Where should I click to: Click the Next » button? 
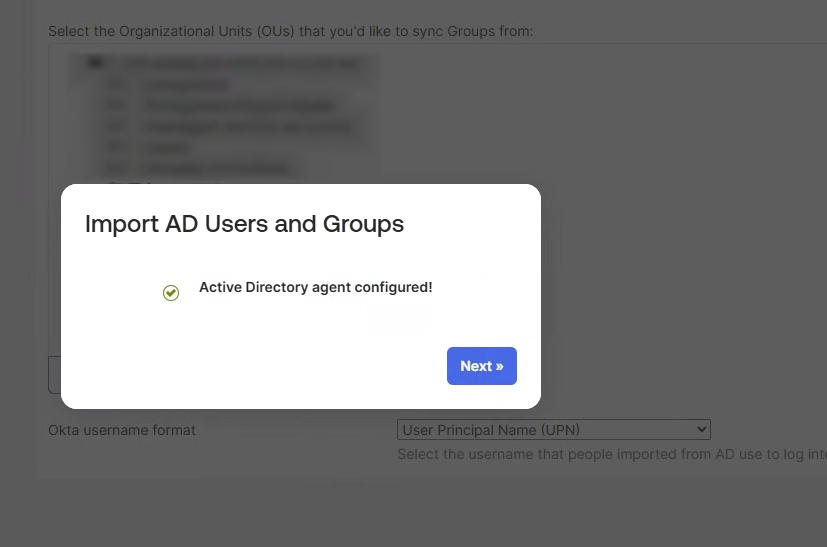tap(482, 366)
